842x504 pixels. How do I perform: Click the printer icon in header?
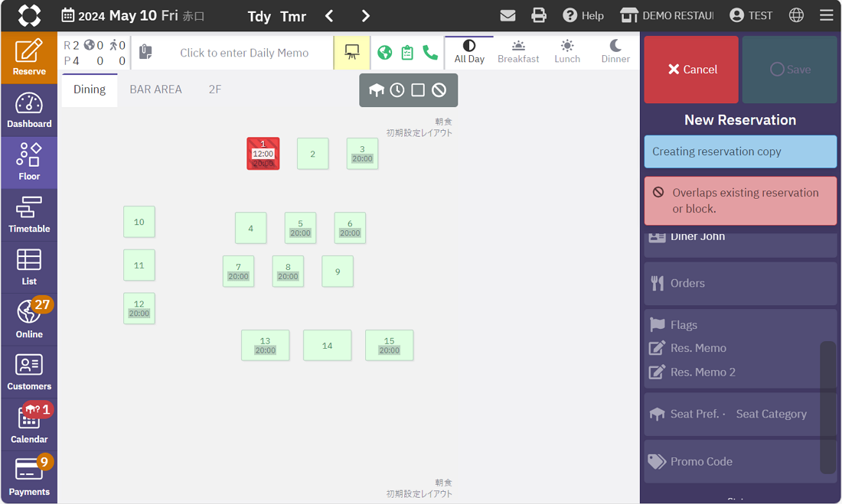point(539,15)
